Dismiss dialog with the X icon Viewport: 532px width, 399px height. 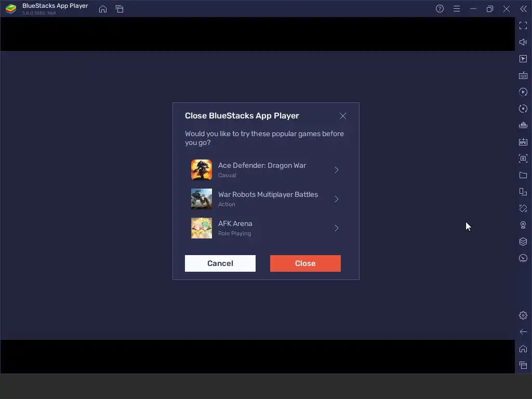point(343,116)
